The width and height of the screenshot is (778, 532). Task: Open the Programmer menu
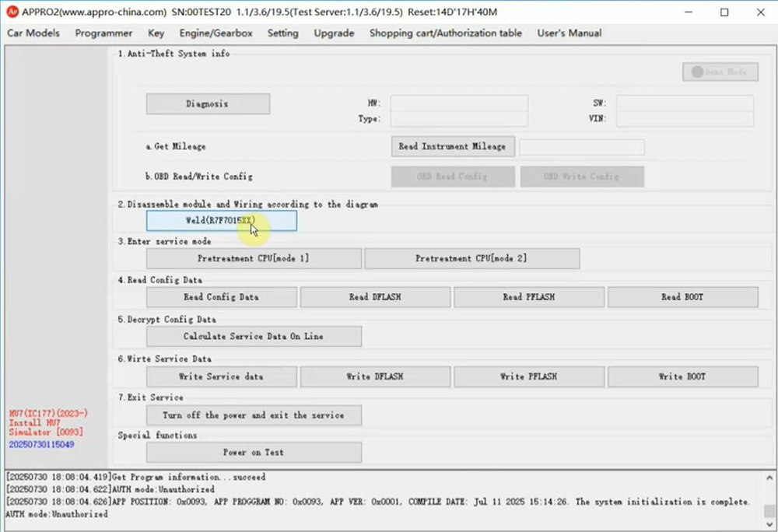click(x=103, y=33)
